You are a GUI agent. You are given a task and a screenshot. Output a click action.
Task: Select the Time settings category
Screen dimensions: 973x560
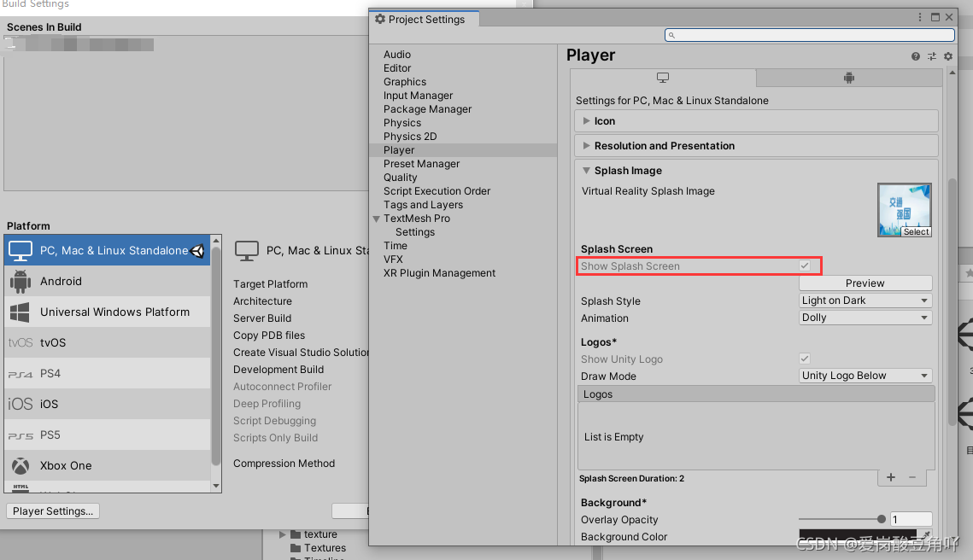pos(396,246)
